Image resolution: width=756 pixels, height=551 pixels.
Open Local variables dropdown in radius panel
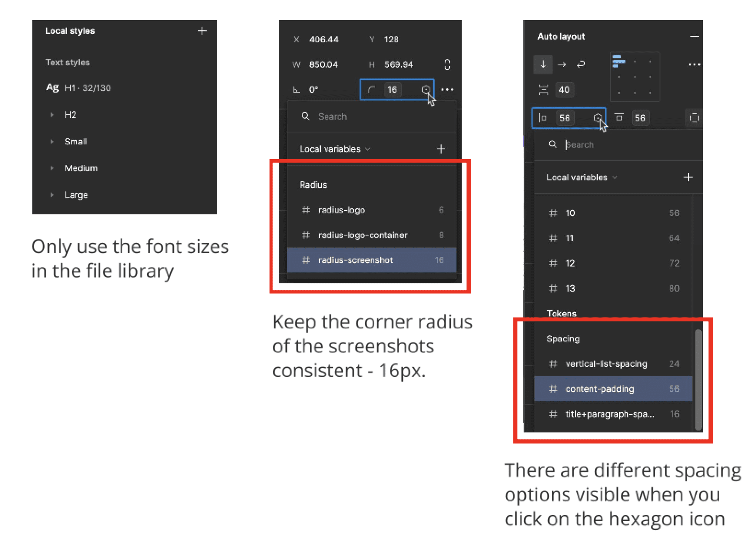tap(334, 149)
